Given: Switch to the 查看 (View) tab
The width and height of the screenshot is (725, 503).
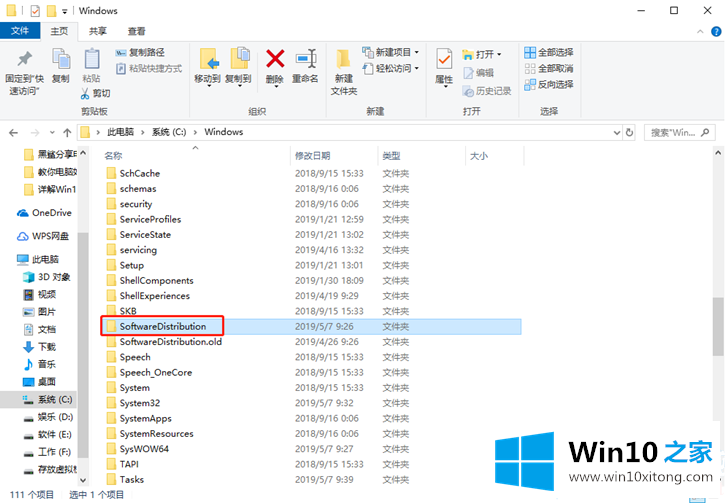Looking at the screenshot, I should coord(136,31).
